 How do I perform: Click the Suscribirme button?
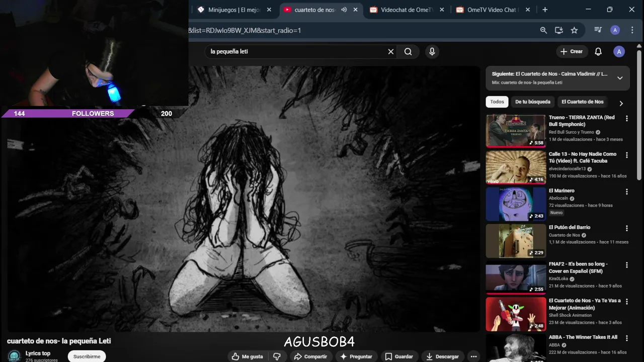click(x=87, y=356)
